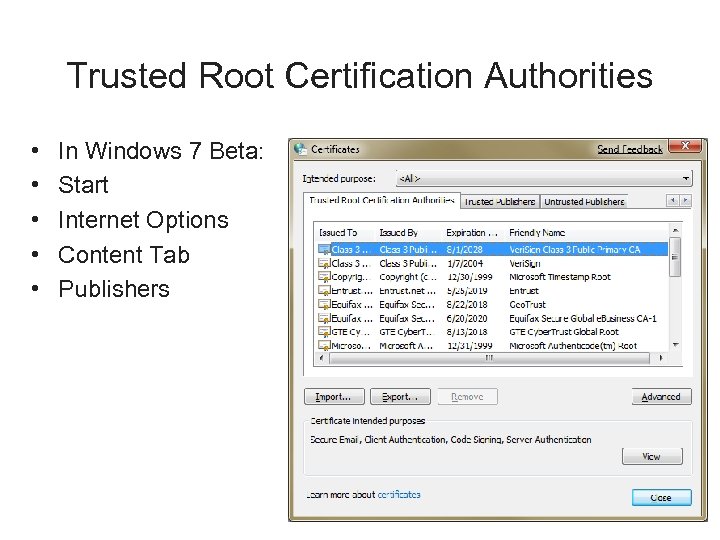
Task: Select the 'VeriSign Class 3 Public Primary CA' entry
Action: click(x=493, y=249)
